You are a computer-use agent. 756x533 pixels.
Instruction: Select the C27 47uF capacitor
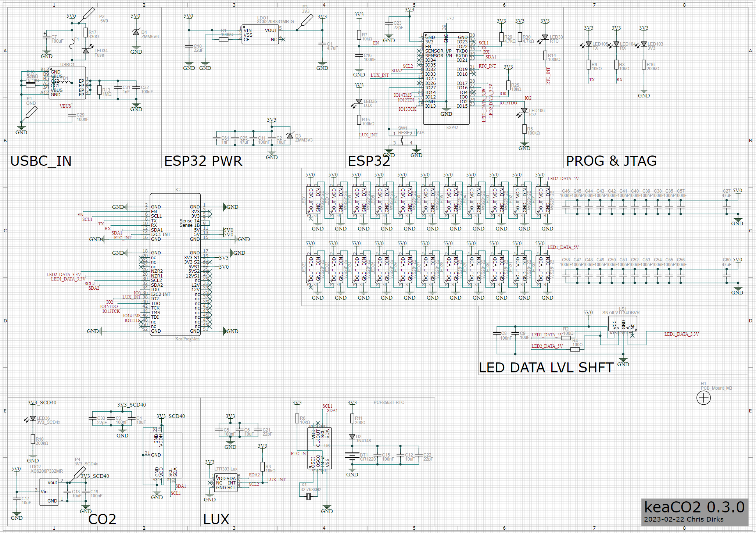(x=727, y=208)
